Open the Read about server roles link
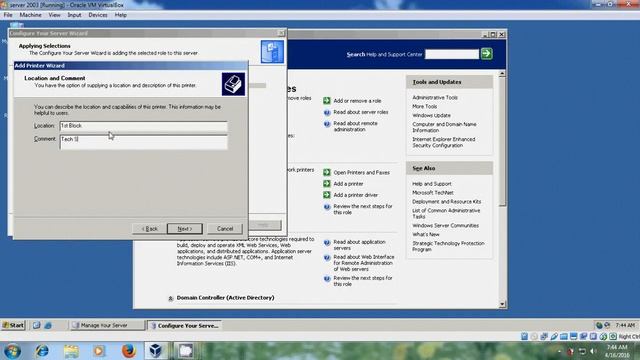The height and width of the screenshot is (360, 640). click(361, 112)
